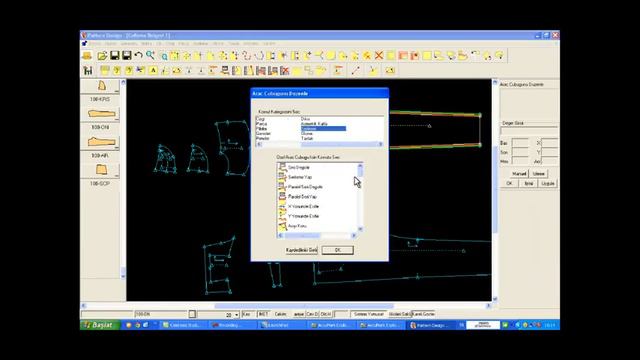Click the letter A text icon

tap(153, 71)
